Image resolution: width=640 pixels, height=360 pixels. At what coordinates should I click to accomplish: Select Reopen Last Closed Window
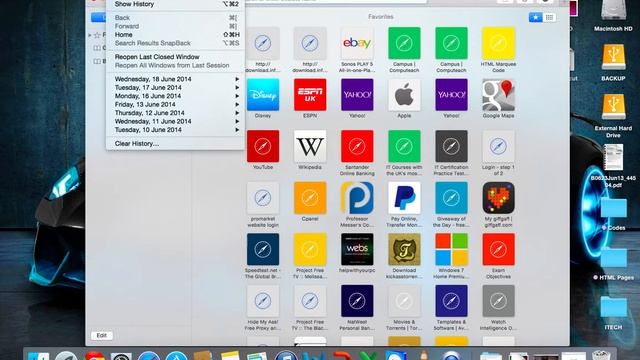(175, 57)
